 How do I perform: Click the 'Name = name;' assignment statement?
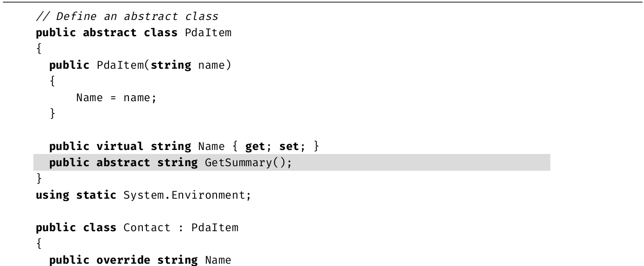tap(115, 98)
